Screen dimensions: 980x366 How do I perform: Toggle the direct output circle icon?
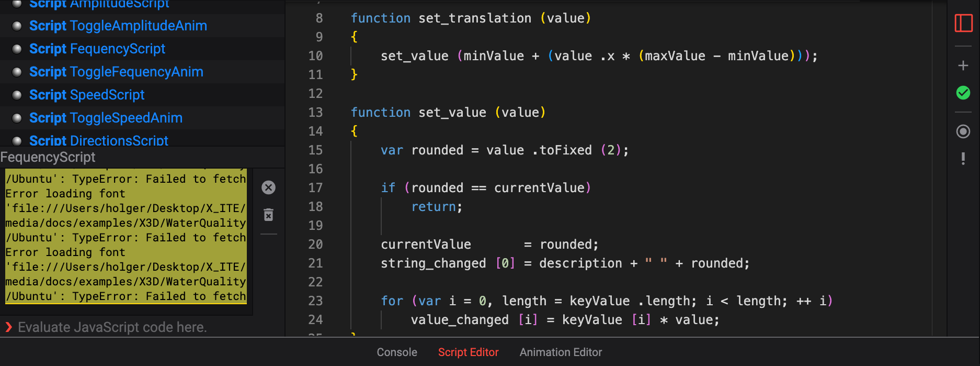(x=963, y=131)
